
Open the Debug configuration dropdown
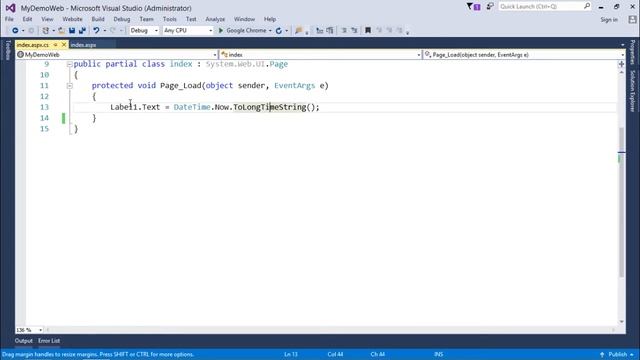tap(144, 31)
